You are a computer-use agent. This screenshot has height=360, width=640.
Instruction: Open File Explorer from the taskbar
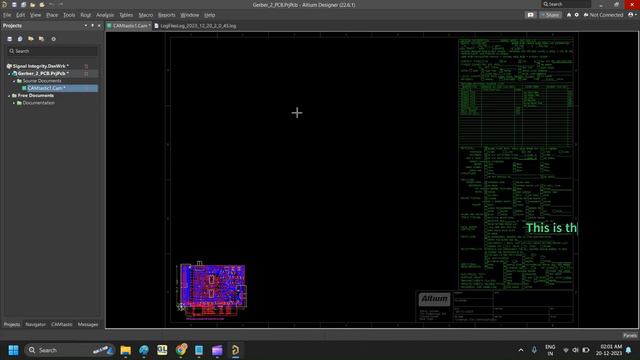126,350
